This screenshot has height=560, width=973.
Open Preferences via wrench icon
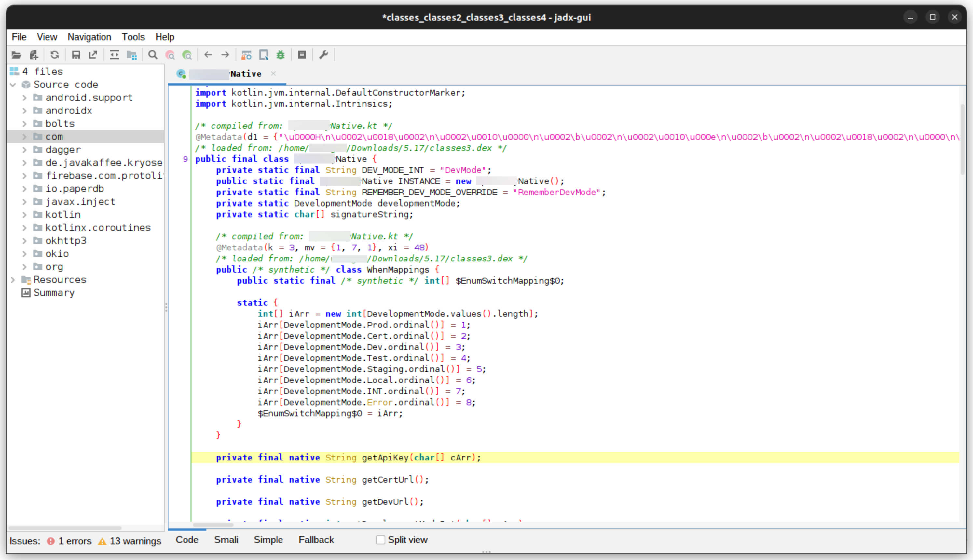coord(324,55)
